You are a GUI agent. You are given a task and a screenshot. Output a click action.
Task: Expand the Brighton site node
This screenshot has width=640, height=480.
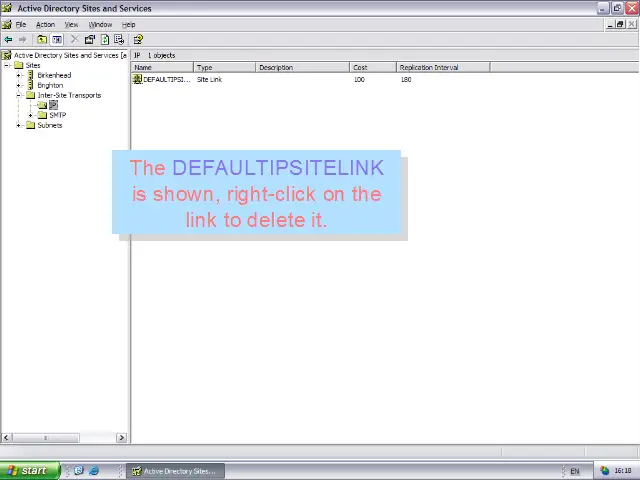pyautogui.click(x=18, y=85)
